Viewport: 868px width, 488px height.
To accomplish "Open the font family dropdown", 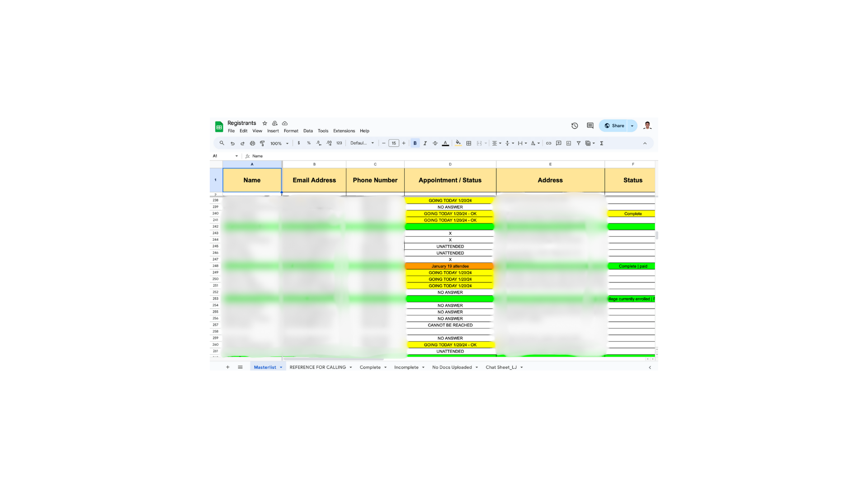I will click(x=362, y=143).
